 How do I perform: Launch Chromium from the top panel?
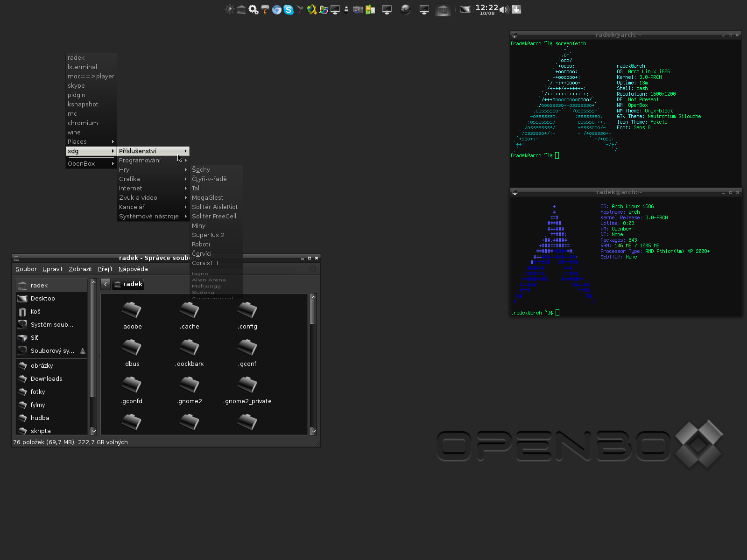click(x=277, y=9)
